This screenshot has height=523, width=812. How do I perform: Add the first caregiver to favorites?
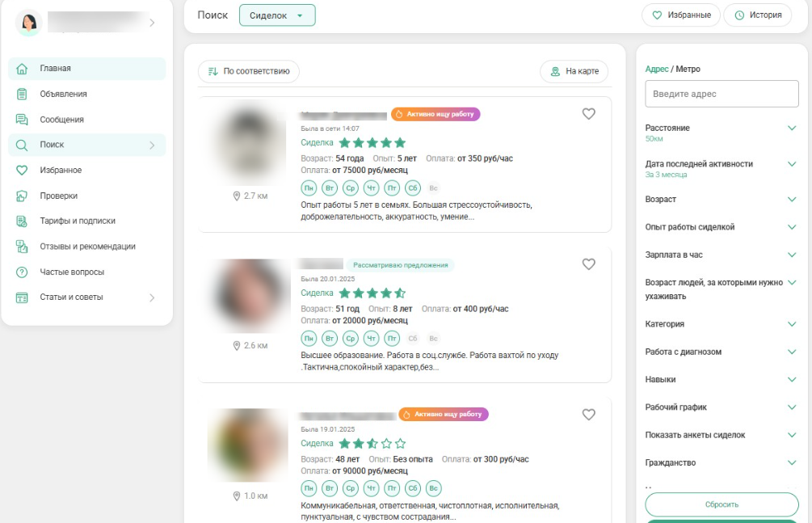click(x=589, y=114)
